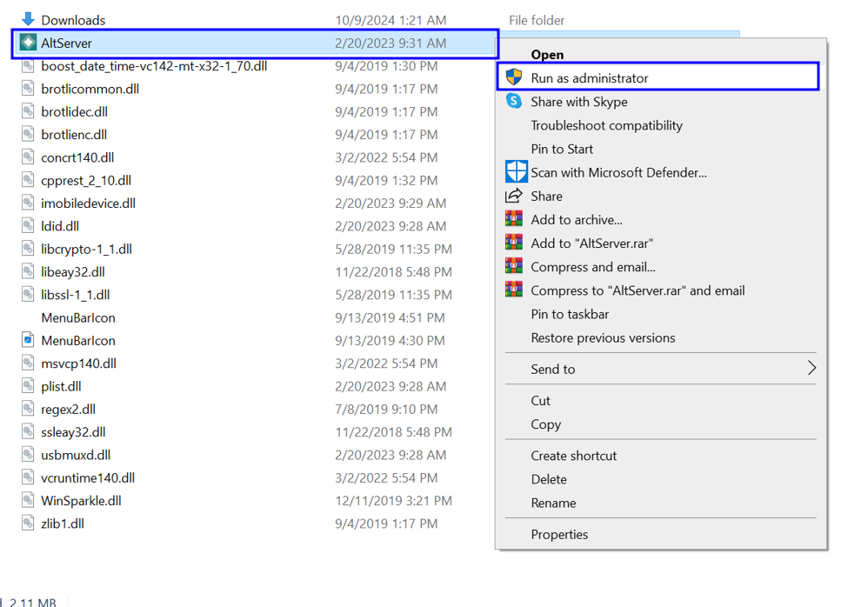
Task: Choose Compress and email option
Action: point(593,267)
